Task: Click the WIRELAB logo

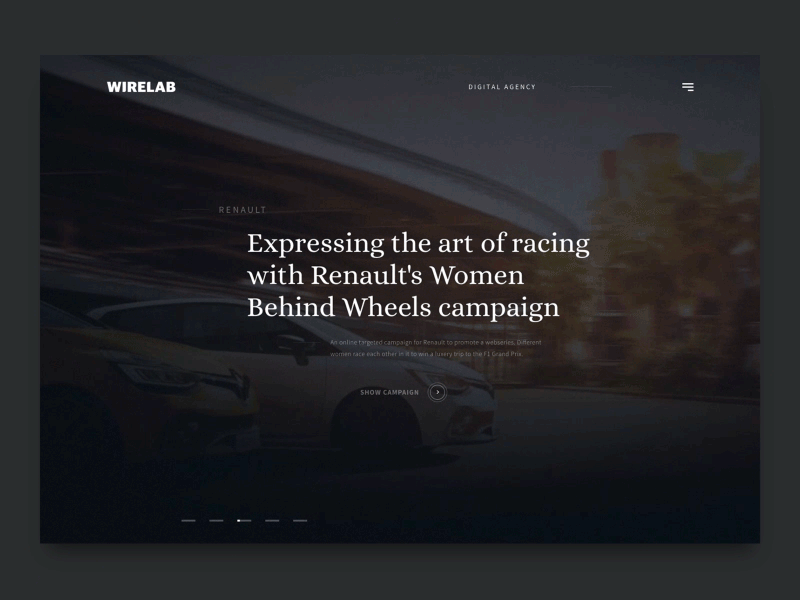Action: tap(140, 86)
